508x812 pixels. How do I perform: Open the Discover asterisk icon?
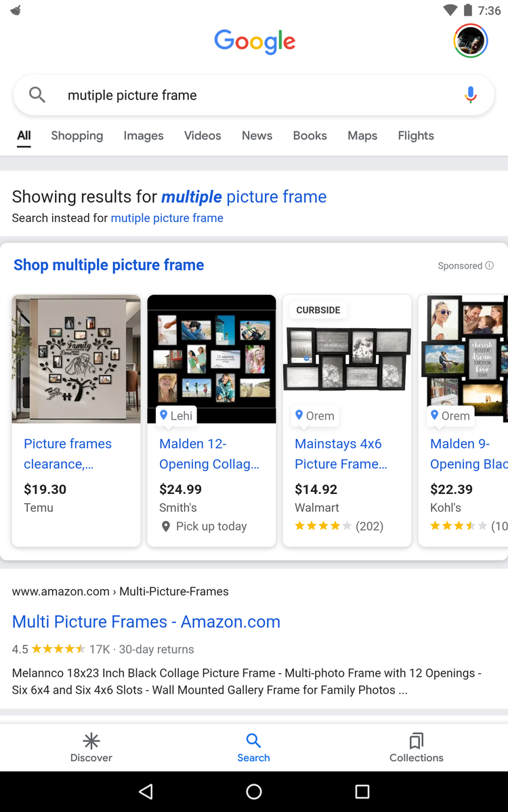point(91,740)
